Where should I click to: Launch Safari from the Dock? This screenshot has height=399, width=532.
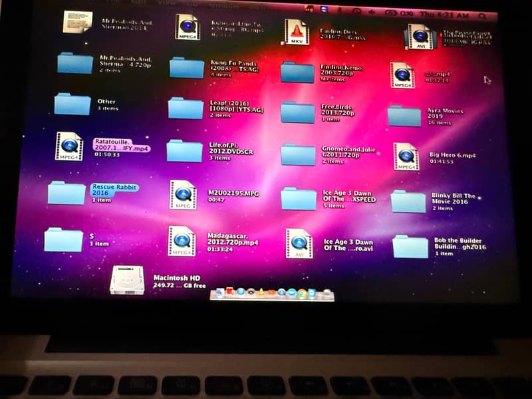coord(241,292)
